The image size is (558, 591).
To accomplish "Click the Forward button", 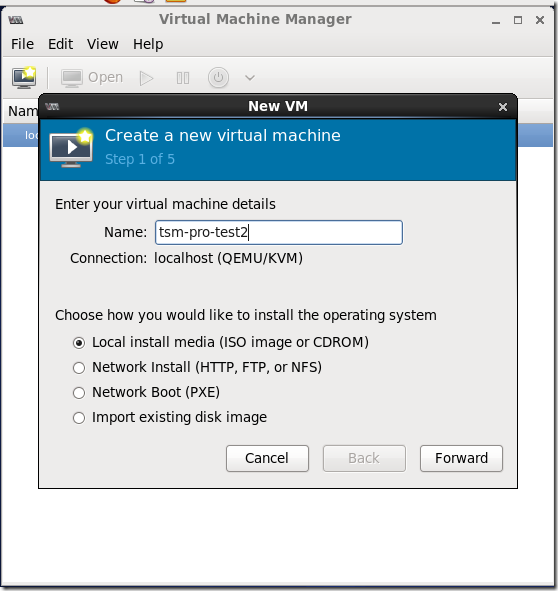I will (461, 458).
